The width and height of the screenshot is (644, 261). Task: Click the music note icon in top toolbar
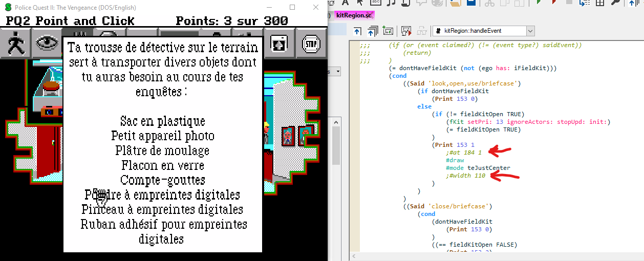(x=391, y=3)
